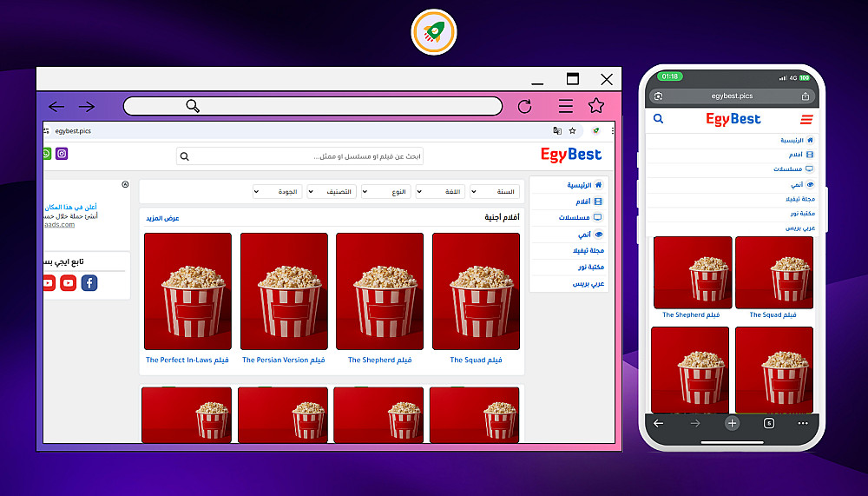Viewport: 868px width, 496px height.
Task: Click the EgyBest logo on the desktop site
Action: [571, 155]
